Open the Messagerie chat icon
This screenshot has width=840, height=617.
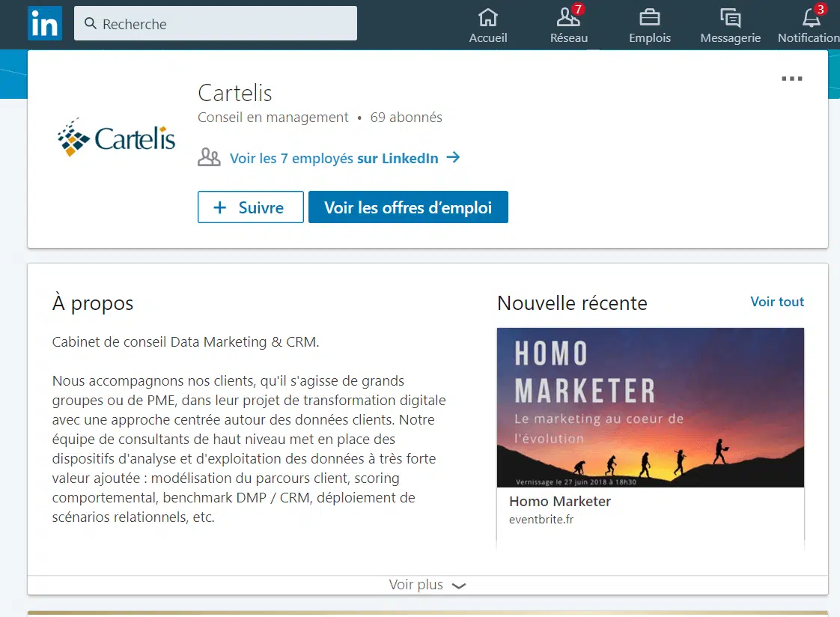[730, 17]
